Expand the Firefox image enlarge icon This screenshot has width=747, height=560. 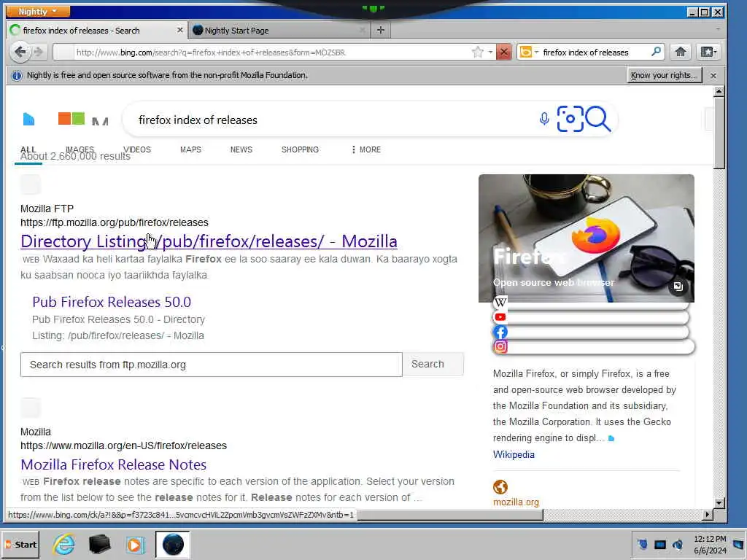click(x=678, y=286)
